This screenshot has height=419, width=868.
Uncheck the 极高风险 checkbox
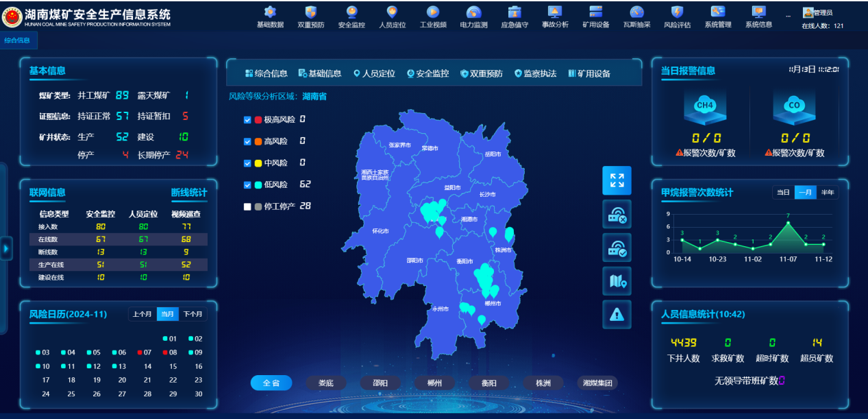[x=248, y=120]
